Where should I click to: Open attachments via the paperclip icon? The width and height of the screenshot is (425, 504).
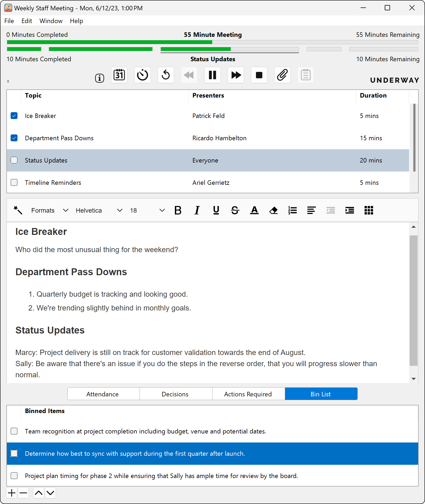[x=282, y=75]
